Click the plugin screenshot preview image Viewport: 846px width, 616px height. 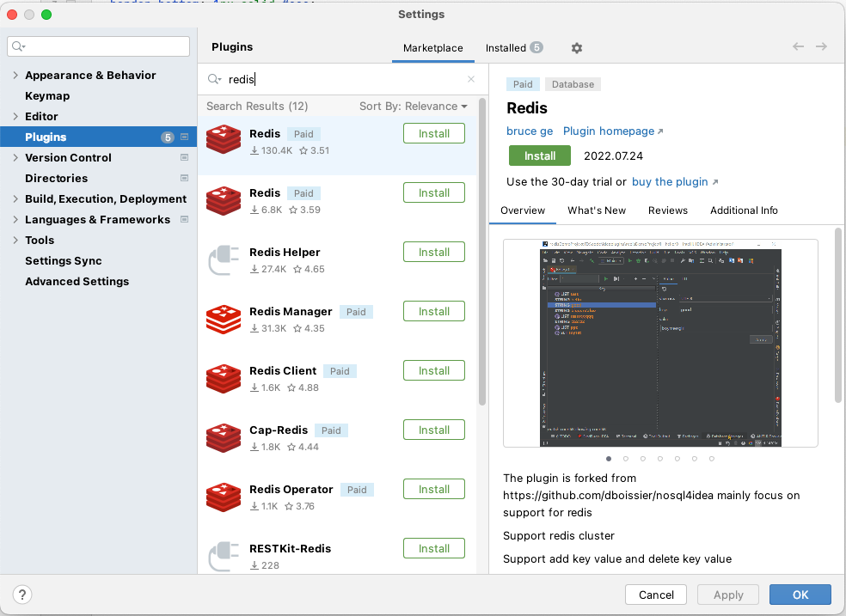(x=660, y=344)
